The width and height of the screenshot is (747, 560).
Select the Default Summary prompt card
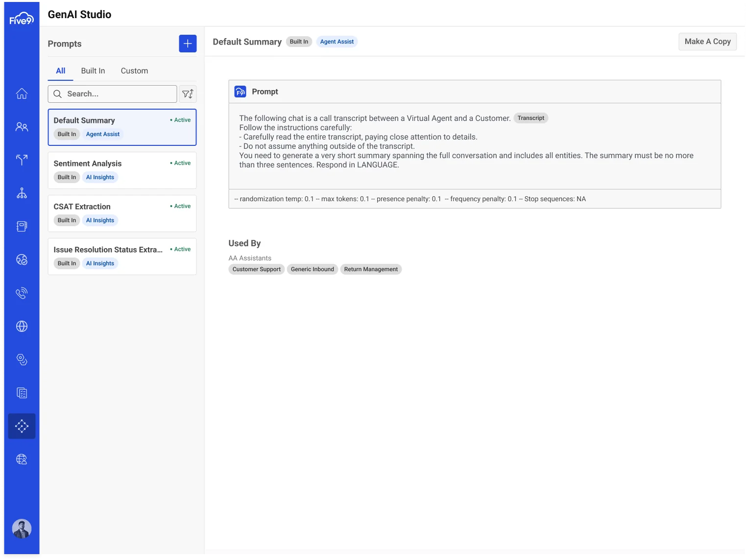coord(122,127)
